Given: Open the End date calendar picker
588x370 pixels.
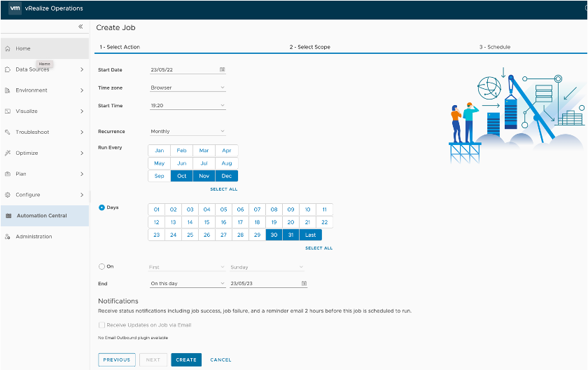Looking at the screenshot, I should 304,283.
